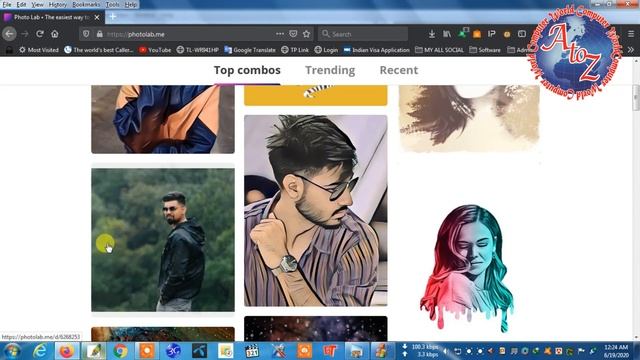Switch to the Recent tab

tap(399, 70)
